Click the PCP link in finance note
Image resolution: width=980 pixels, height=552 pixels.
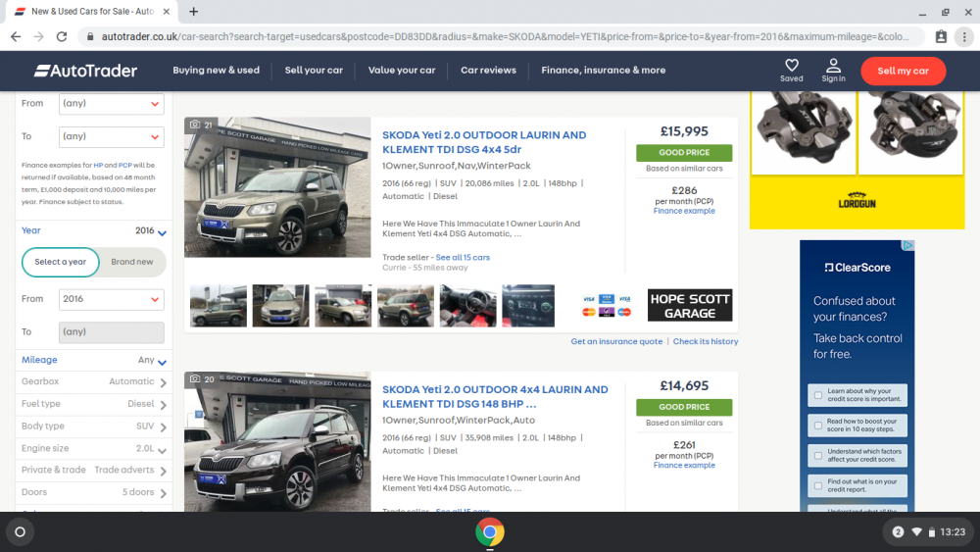[x=125, y=165]
